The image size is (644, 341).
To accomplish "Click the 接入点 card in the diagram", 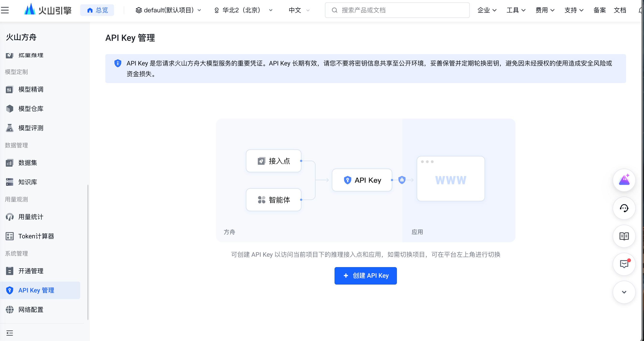I will pyautogui.click(x=273, y=161).
